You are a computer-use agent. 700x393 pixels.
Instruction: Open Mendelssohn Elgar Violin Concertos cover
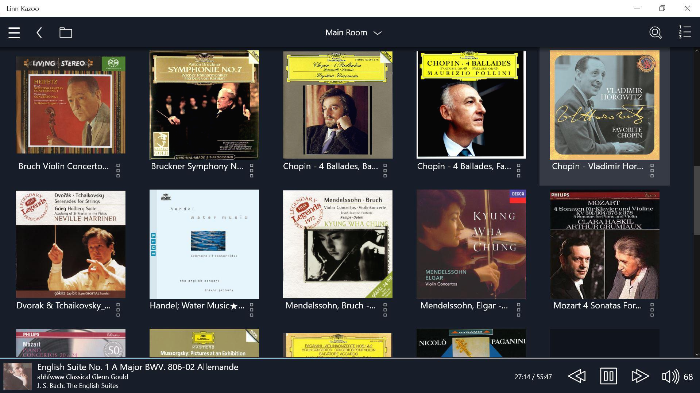[x=471, y=244]
